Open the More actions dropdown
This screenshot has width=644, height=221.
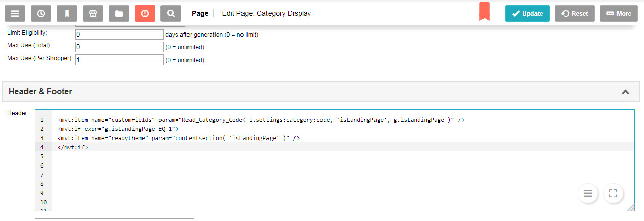click(619, 14)
